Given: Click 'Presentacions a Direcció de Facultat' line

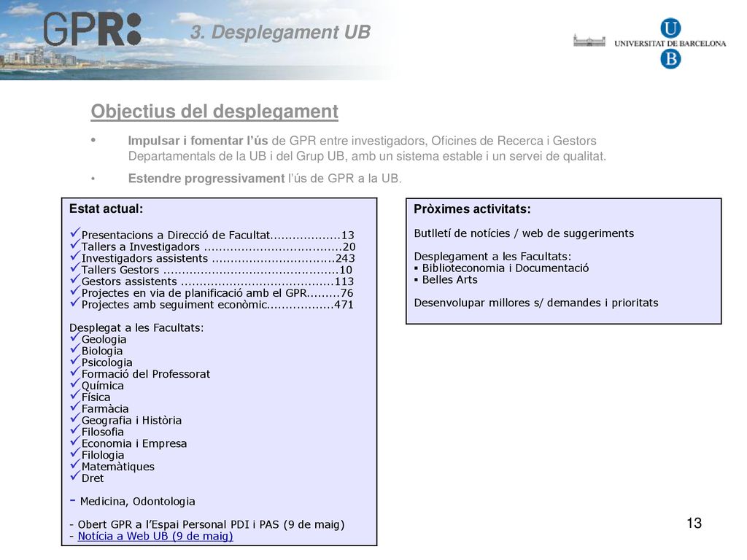Looking at the screenshot, I should [x=217, y=236].
